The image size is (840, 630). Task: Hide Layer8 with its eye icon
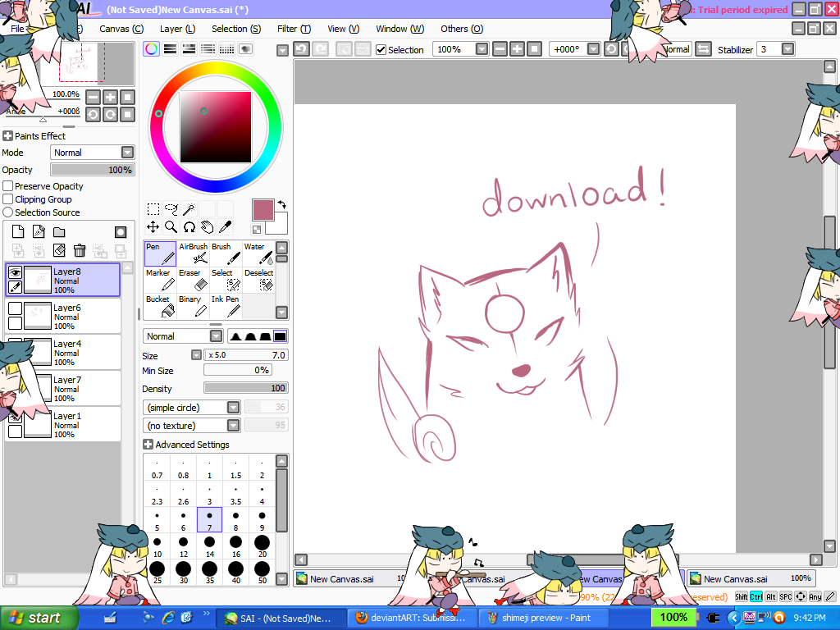pos(15,272)
